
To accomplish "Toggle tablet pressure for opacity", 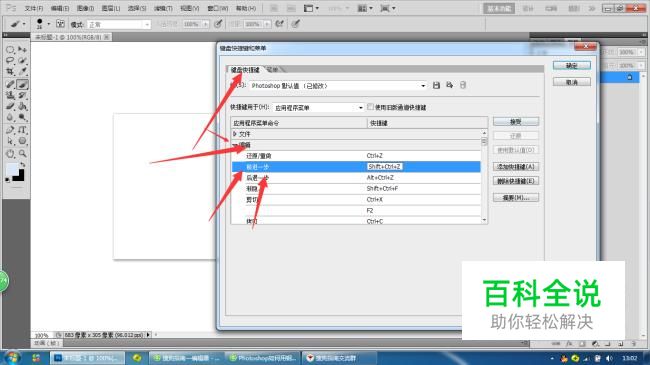I will (x=218, y=24).
